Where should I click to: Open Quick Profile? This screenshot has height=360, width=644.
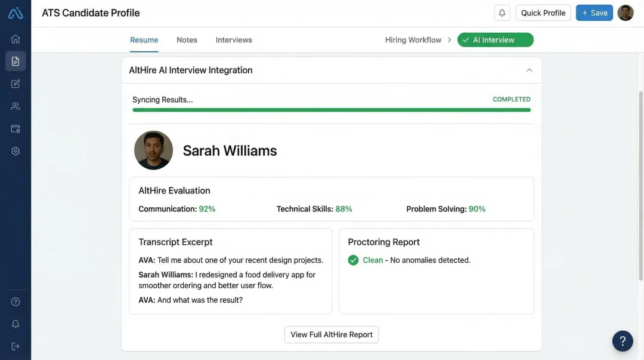click(543, 12)
